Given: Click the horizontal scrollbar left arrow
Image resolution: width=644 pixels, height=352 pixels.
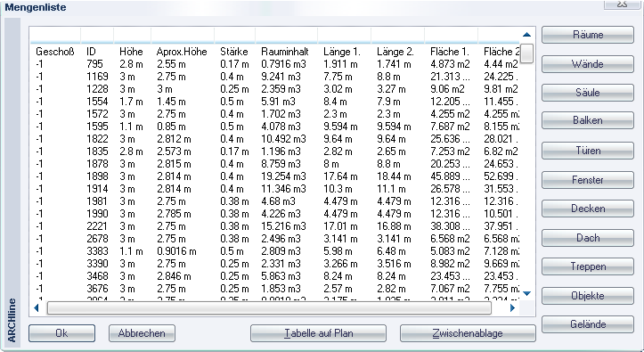Looking at the screenshot, I should click(x=37, y=307).
